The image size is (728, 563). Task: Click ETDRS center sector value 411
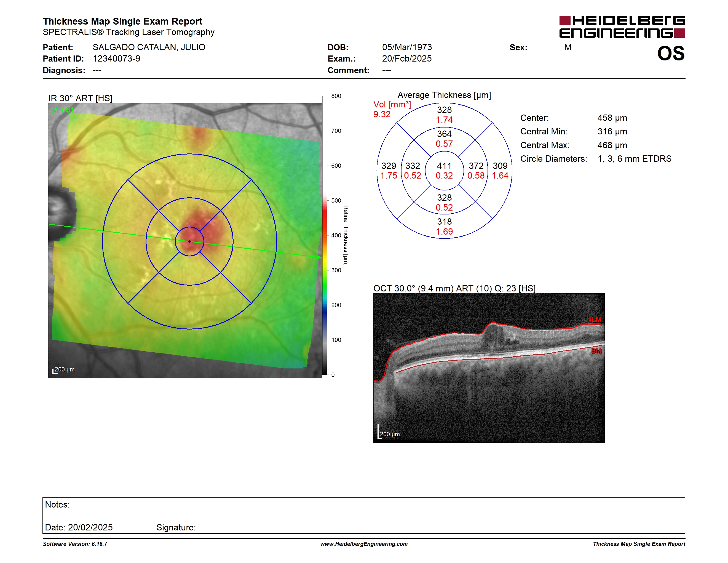444,166
